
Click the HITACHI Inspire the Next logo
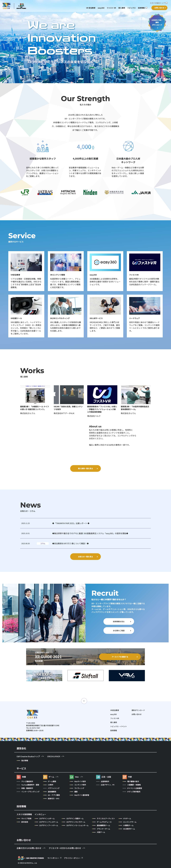pyautogui.click(x=68, y=192)
